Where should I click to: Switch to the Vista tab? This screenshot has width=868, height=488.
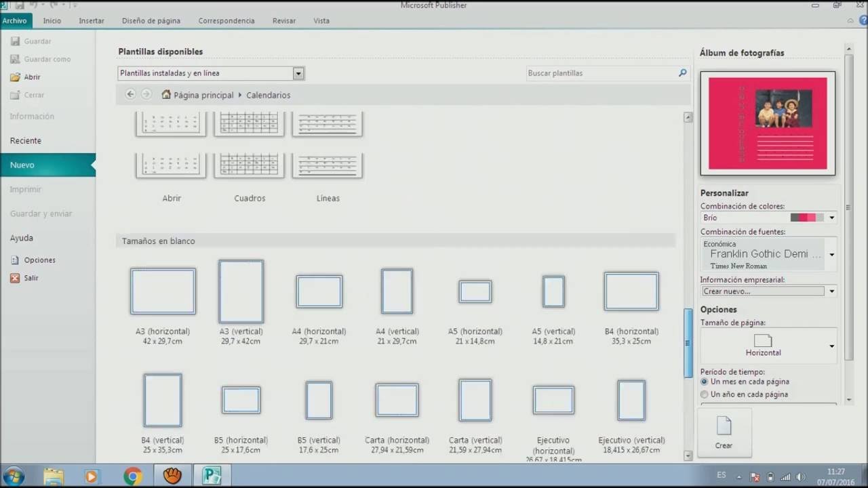[321, 21]
